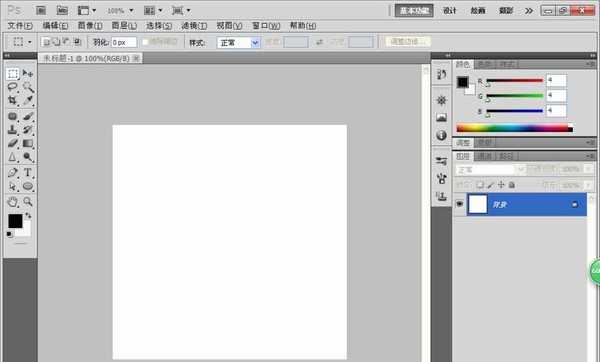Select the Sharpen tool triangle icon

(x=13, y=157)
